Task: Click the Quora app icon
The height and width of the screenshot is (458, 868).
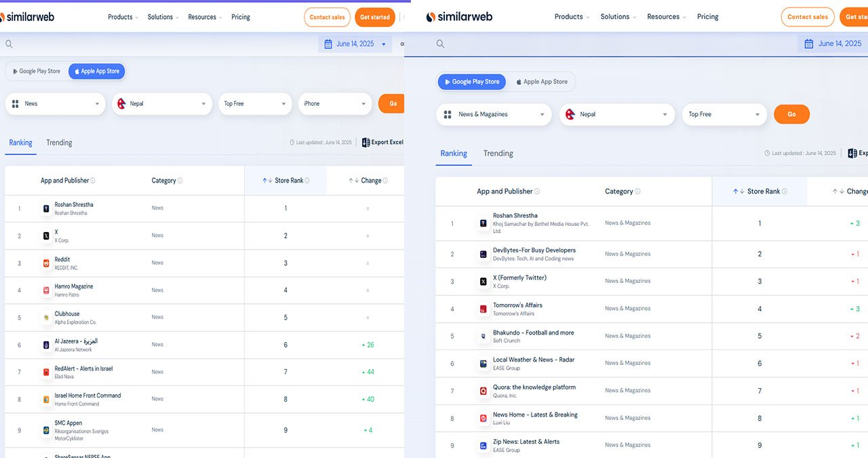Action: [x=484, y=392]
